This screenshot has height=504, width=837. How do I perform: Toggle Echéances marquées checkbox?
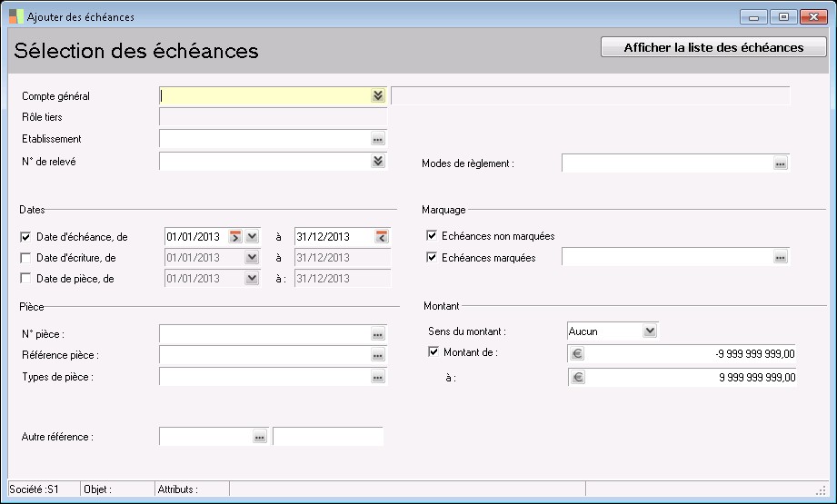pyautogui.click(x=432, y=257)
